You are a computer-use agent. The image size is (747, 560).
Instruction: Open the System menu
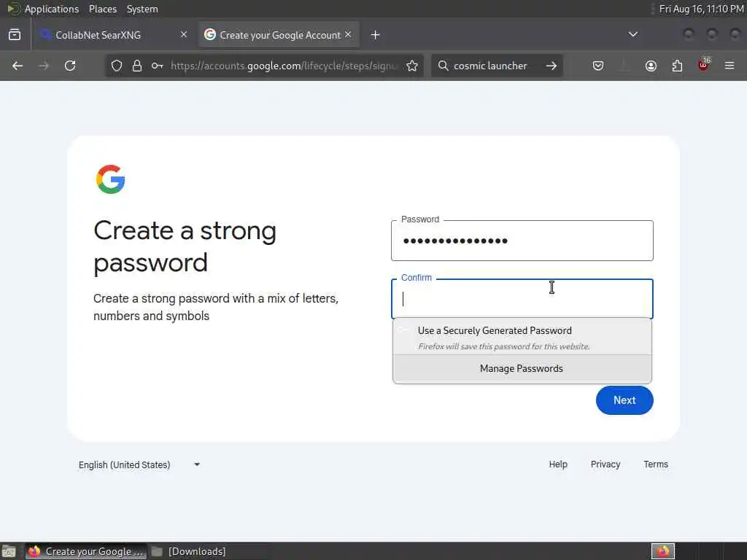pyautogui.click(x=142, y=9)
